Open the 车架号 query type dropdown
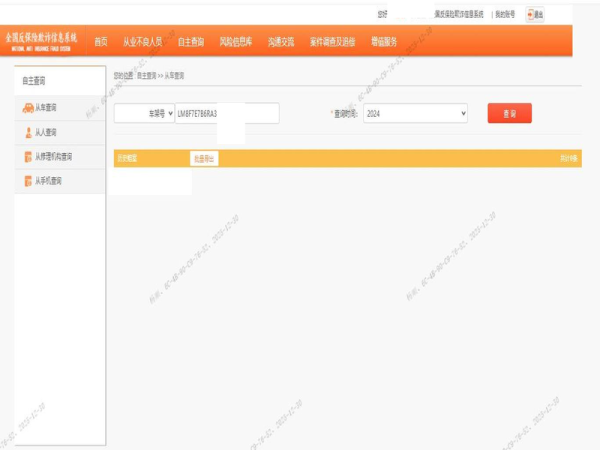The width and height of the screenshot is (600, 450). [x=144, y=114]
